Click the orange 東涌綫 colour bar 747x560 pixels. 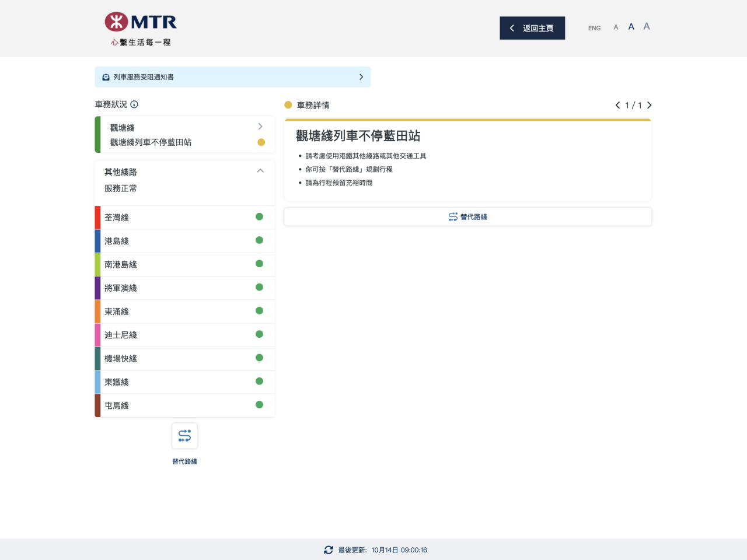(x=97, y=311)
